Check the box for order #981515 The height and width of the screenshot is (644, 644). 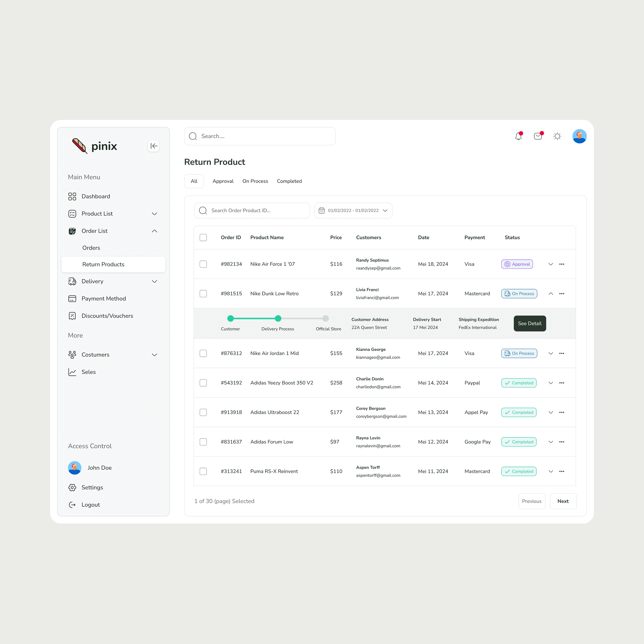point(203,294)
